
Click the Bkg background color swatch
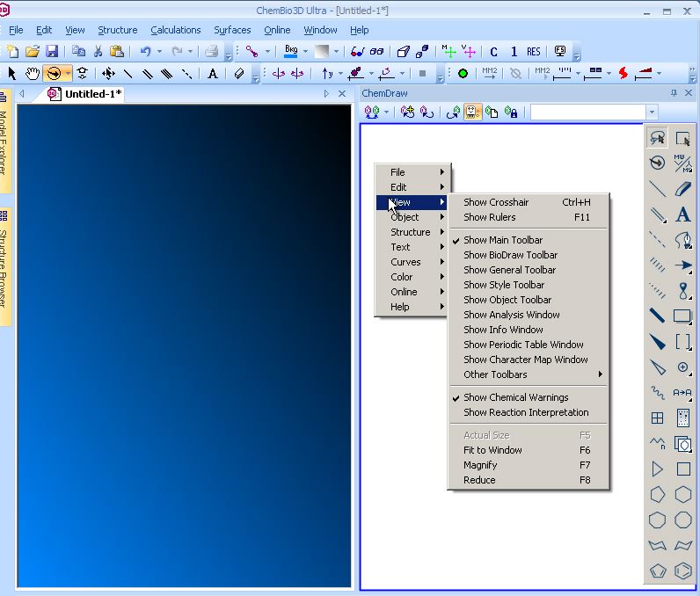[x=291, y=52]
